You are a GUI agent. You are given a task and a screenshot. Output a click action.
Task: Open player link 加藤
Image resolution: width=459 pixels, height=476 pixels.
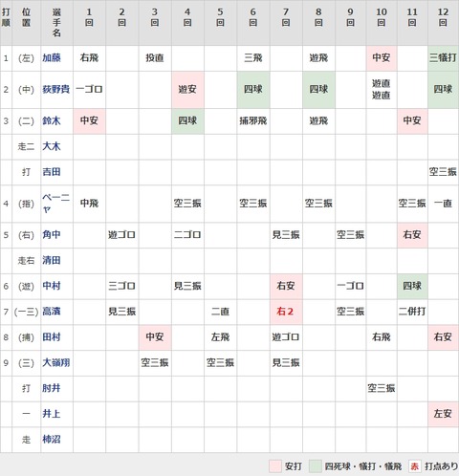(52, 57)
